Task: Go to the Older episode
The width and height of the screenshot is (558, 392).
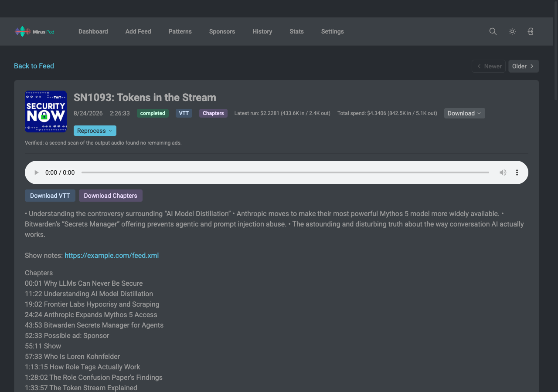Action: point(524,66)
